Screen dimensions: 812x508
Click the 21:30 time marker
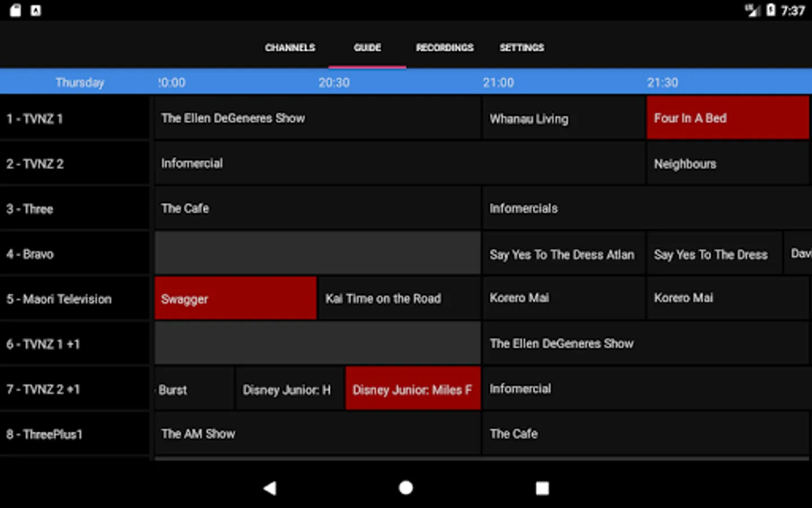tap(662, 82)
